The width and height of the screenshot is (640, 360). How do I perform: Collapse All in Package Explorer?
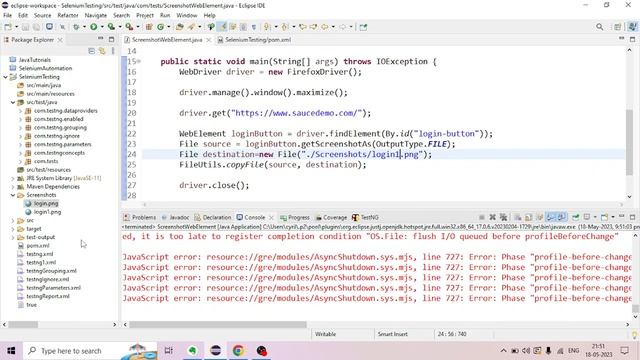(91, 51)
